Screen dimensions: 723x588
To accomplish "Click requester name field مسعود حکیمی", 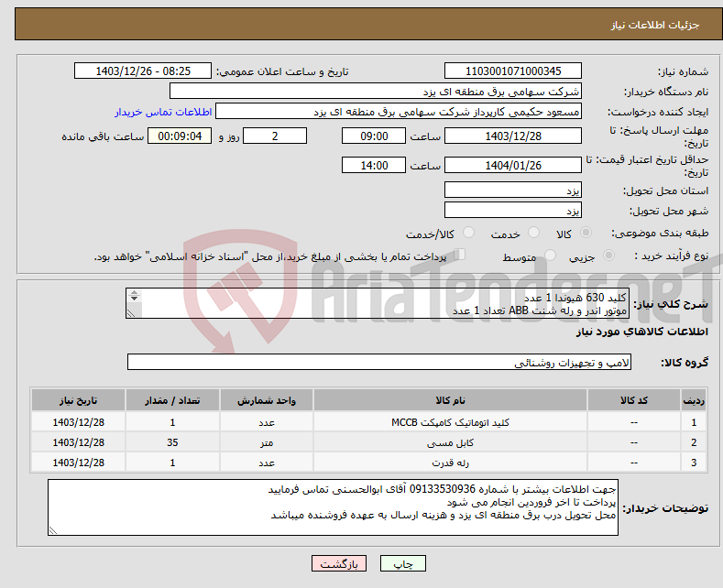I will pos(399,112).
